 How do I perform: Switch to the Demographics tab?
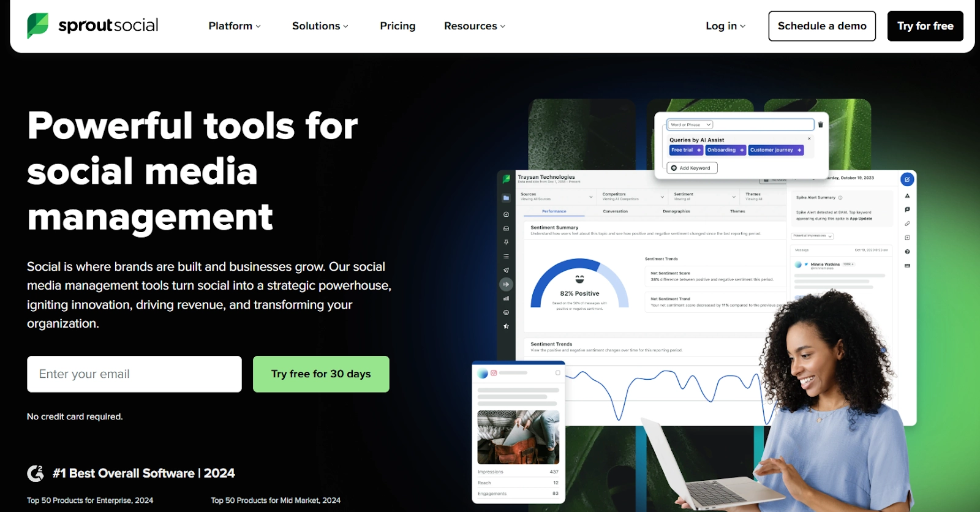pos(676,211)
